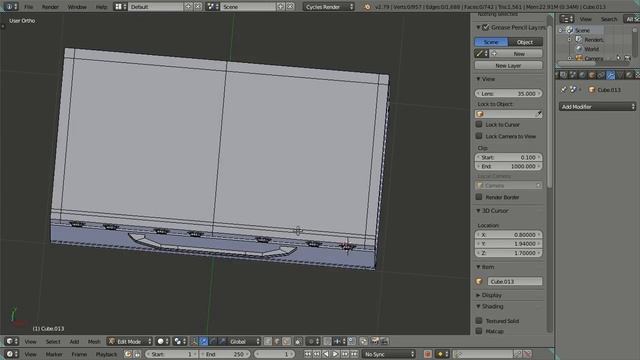Click insert keyframe key icon in timeline
The height and width of the screenshot is (360, 640).
coord(518,354)
